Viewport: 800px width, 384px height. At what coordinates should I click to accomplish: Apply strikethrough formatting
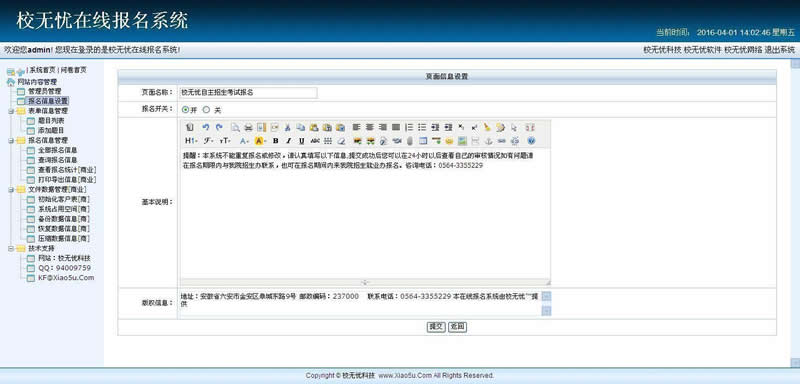(315, 141)
